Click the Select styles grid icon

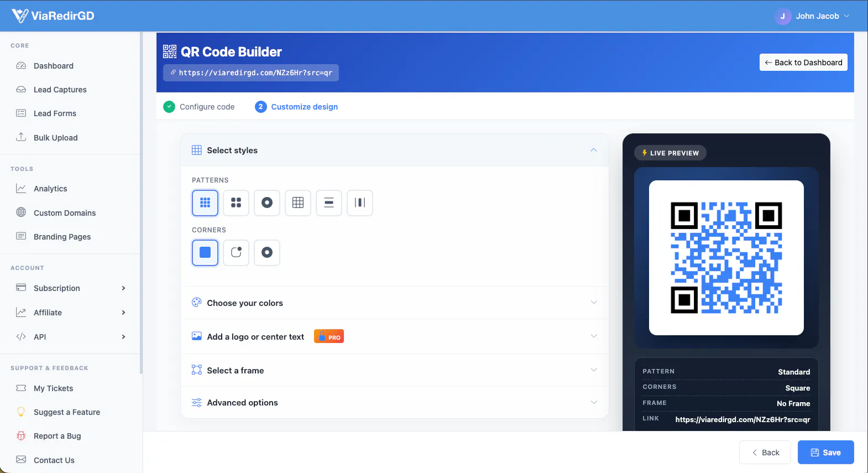pyautogui.click(x=197, y=150)
